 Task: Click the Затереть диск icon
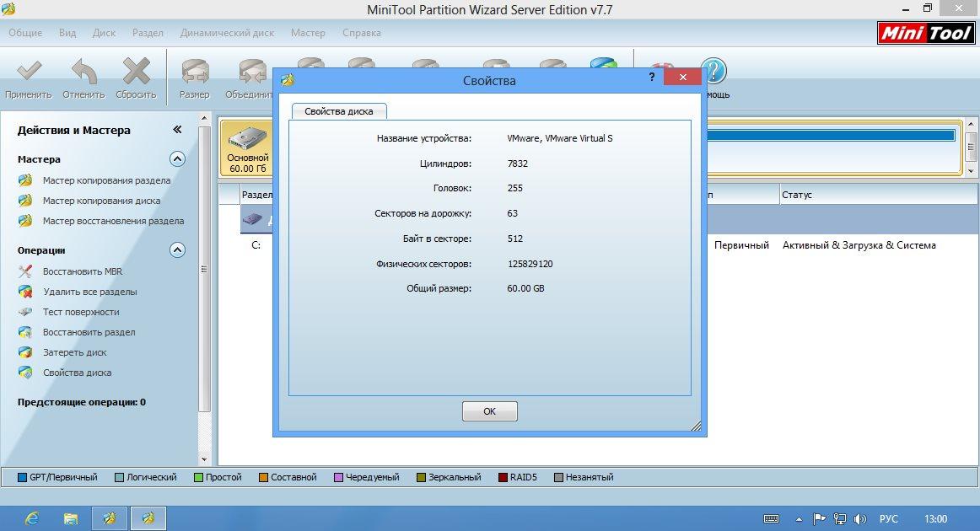(25, 352)
